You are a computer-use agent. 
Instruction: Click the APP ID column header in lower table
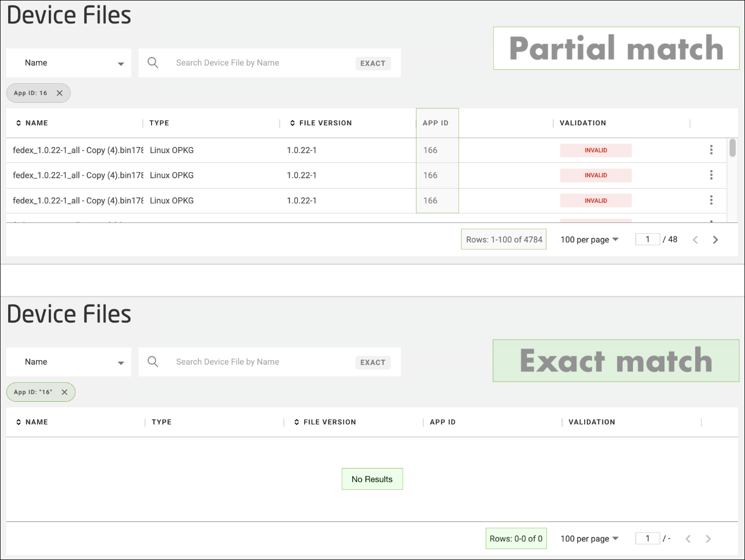[x=443, y=422]
